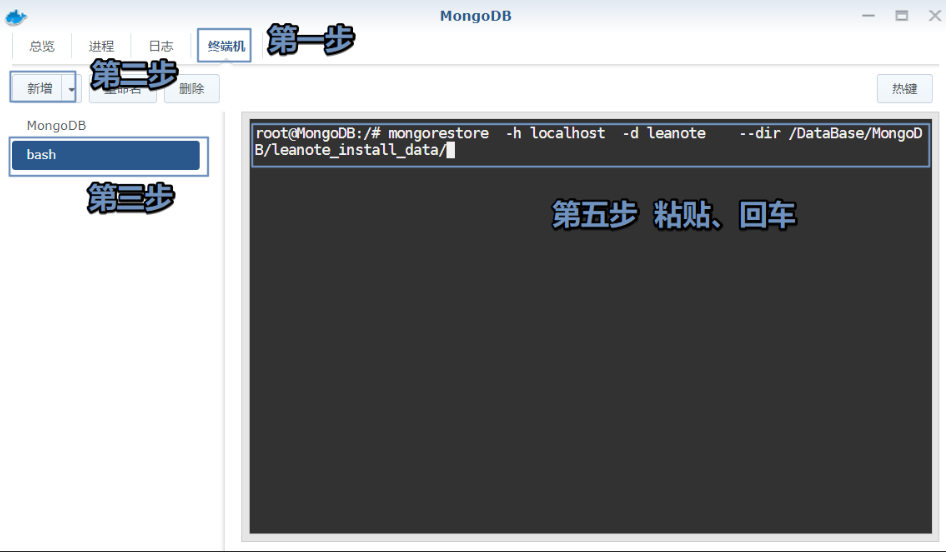
Task: Select the 终端机 terminal tab
Action: coord(226,46)
